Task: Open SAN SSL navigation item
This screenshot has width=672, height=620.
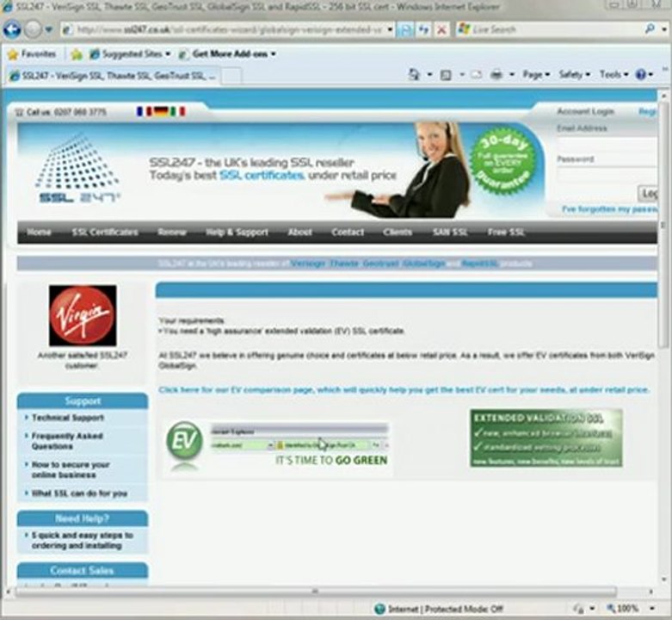Action: click(450, 232)
